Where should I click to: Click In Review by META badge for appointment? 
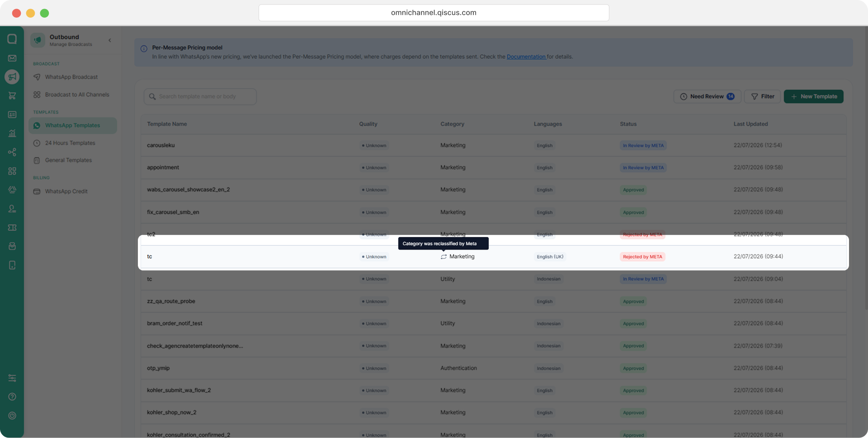pyautogui.click(x=643, y=168)
